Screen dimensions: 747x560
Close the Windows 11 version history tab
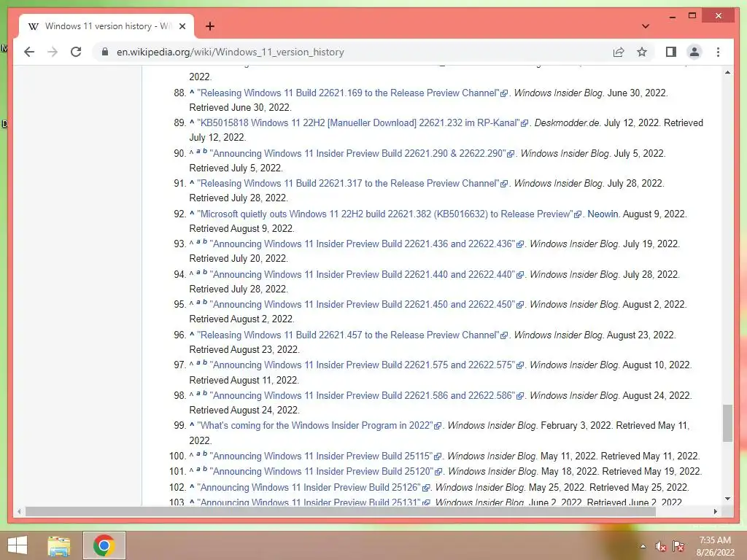[x=182, y=26]
